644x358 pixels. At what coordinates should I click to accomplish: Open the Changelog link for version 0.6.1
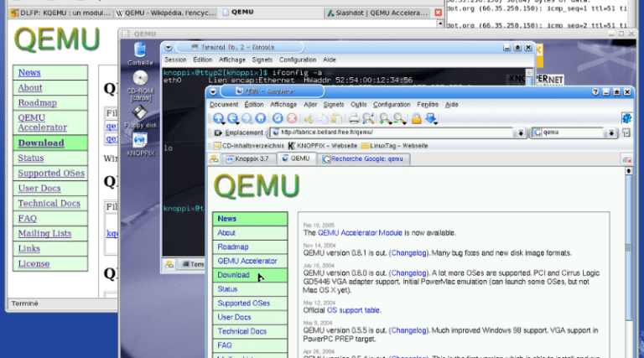point(408,250)
